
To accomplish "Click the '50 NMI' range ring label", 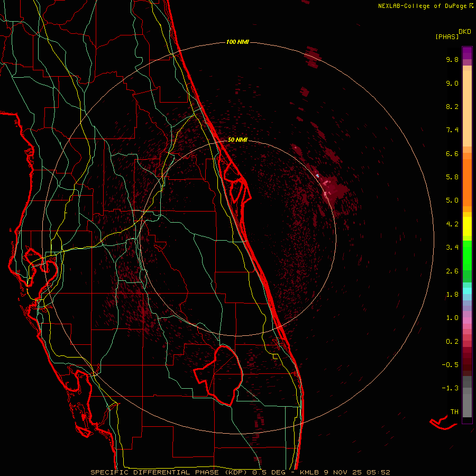I will point(237,140).
